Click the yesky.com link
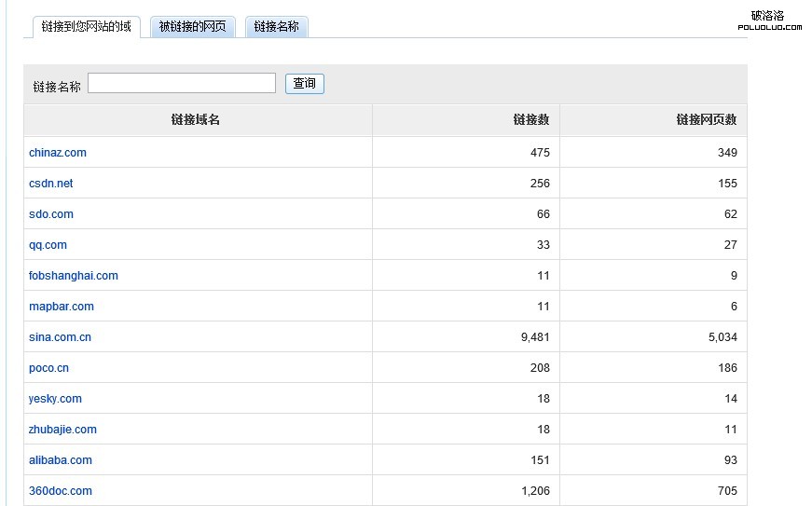The image size is (812, 506). [x=56, y=399]
